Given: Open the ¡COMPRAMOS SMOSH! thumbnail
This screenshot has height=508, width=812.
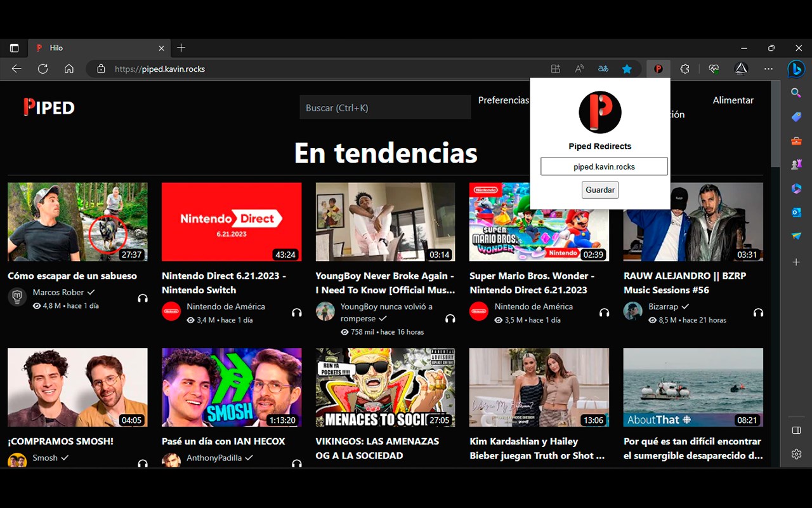Looking at the screenshot, I should click(x=77, y=387).
